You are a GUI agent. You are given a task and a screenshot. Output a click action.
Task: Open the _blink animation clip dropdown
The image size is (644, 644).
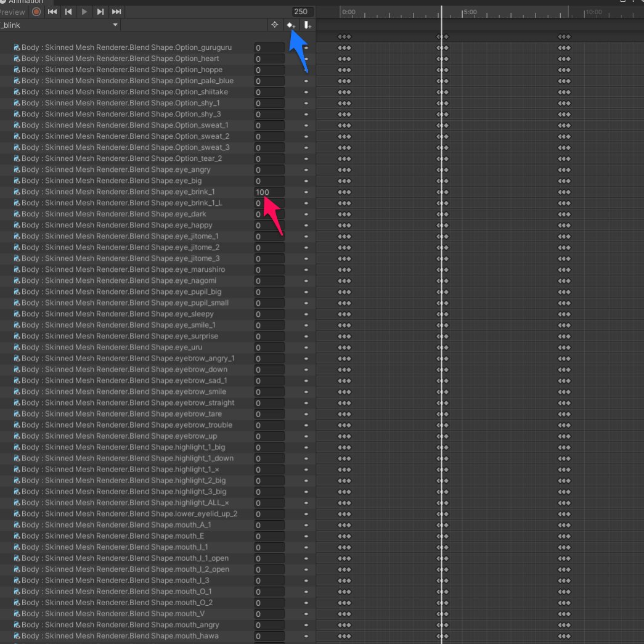[60, 25]
